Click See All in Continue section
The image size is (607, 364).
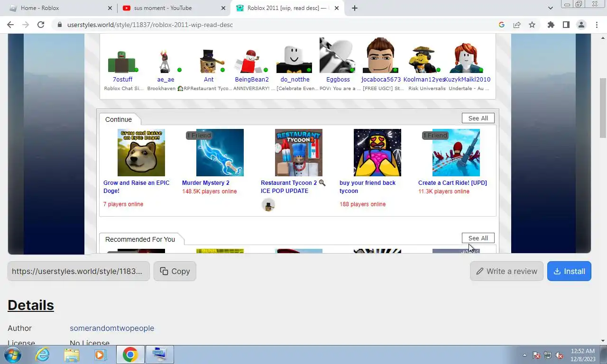click(x=478, y=118)
